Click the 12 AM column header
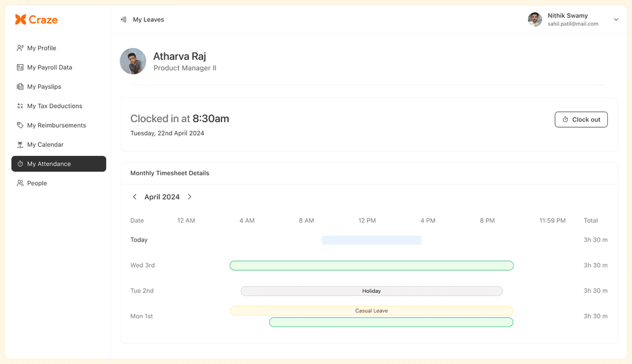632x364 pixels. tap(186, 220)
